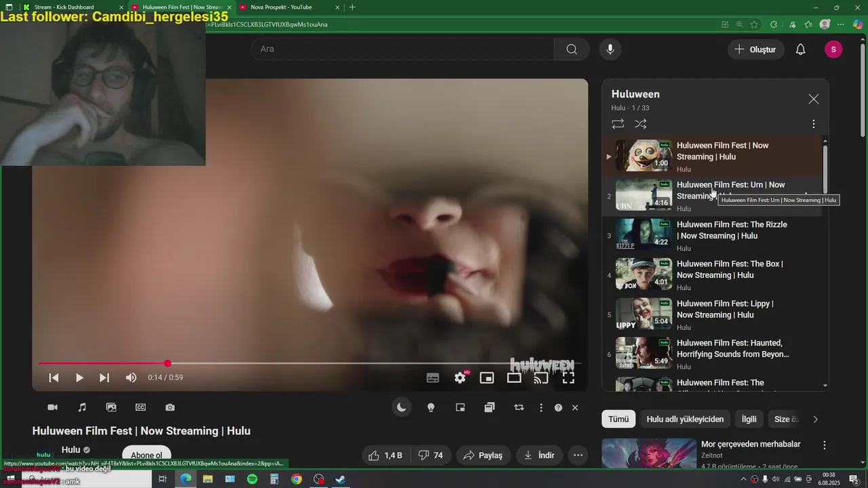868x488 pixels.
Task: Click the Abone ol subscribe button
Action: click(x=146, y=455)
